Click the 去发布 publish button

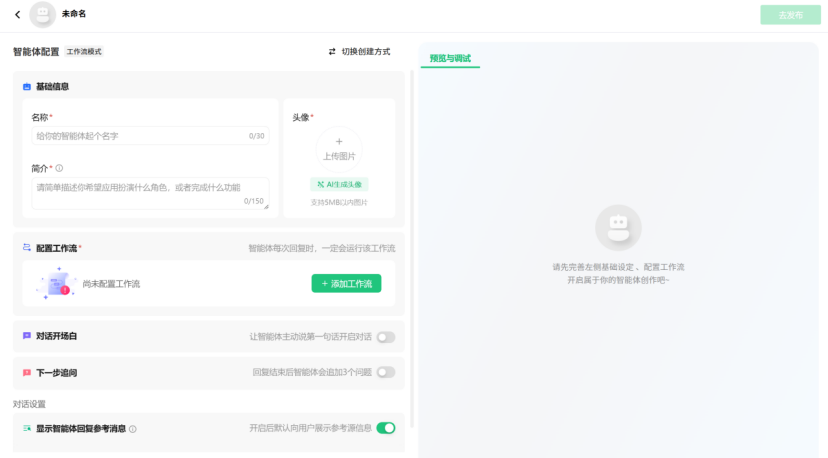pyautogui.click(x=789, y=15)
